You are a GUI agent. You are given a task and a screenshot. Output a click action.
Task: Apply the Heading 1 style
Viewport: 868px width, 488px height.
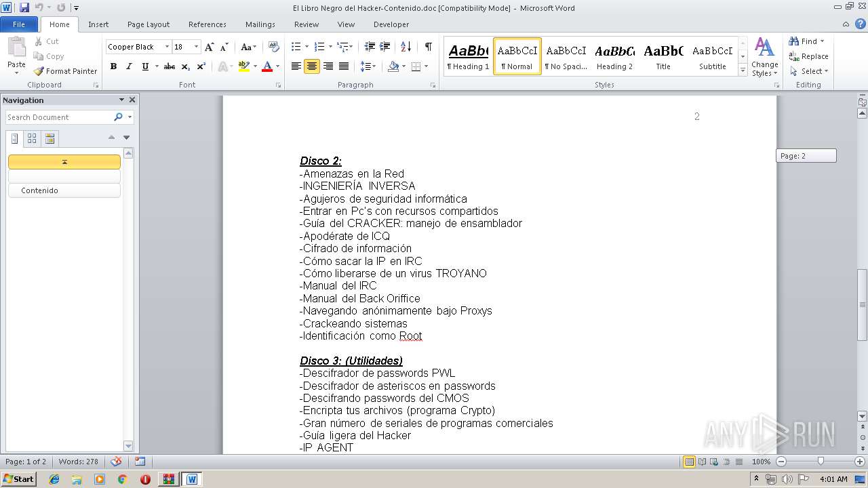pos(469,57)
